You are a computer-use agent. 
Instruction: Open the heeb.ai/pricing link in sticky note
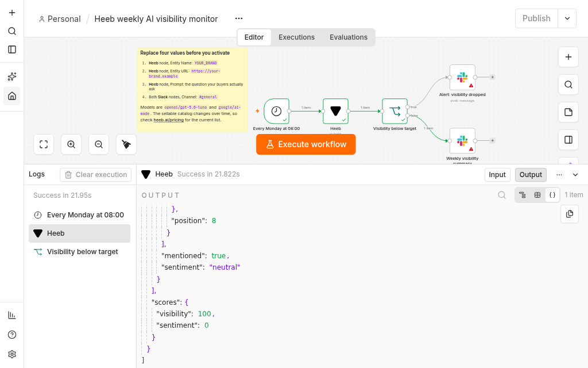click(x=169, y=120)
